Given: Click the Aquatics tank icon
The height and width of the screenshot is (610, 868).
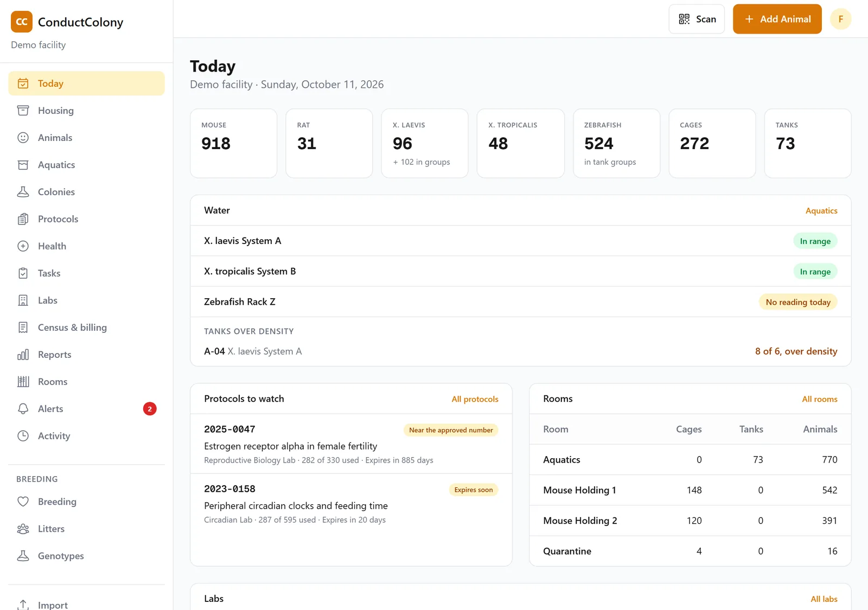Looking at the screenshot, I should 23,165.
